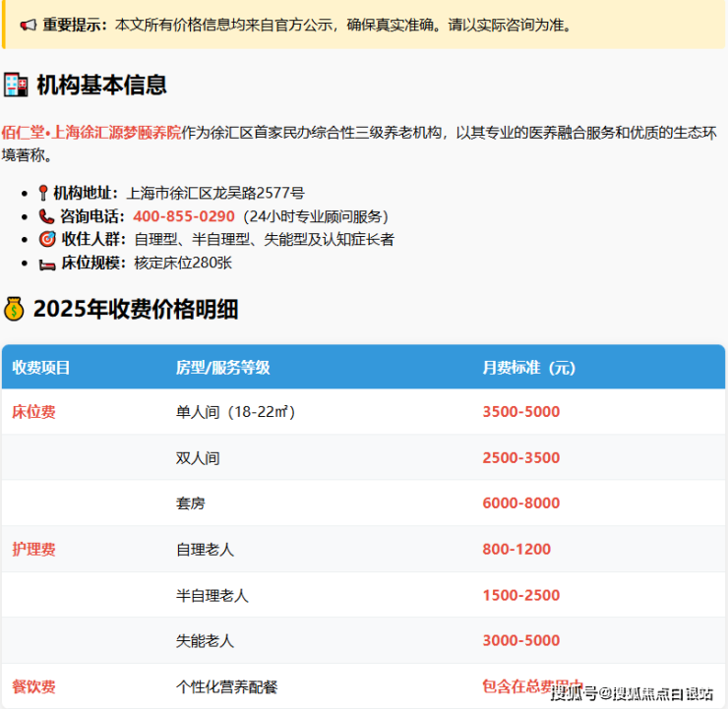Click the phone number 400-855-0290
Image resolution: width=728 pixels, height=709 pixels.
tap(184, 216)
